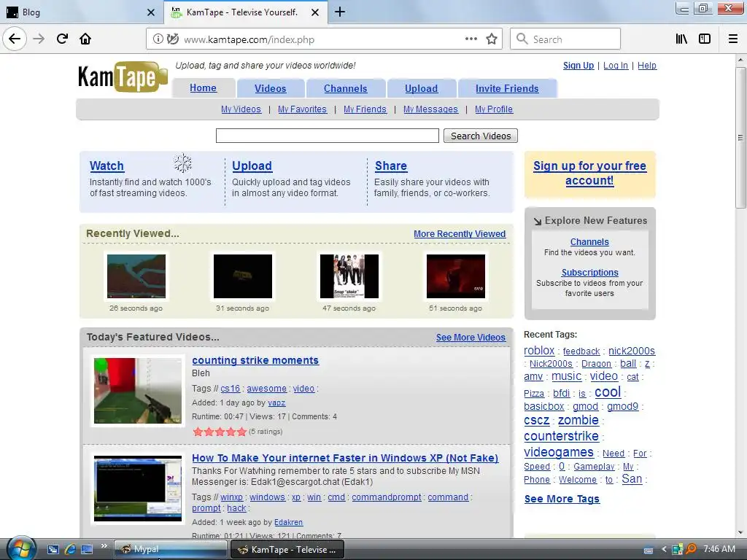Launch Internet Explorer from quick launch
This screenshot has height=560, width=747.
coord(70,549)
